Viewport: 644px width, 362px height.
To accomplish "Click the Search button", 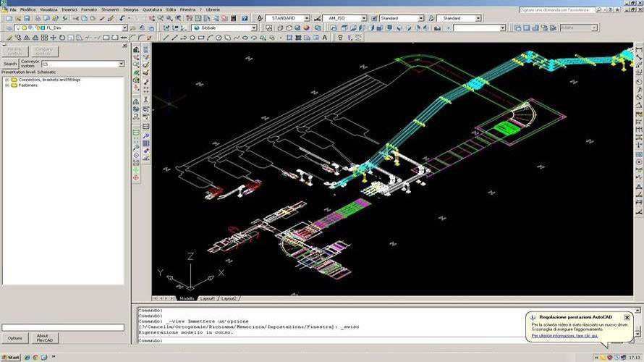I will point(10,64).
